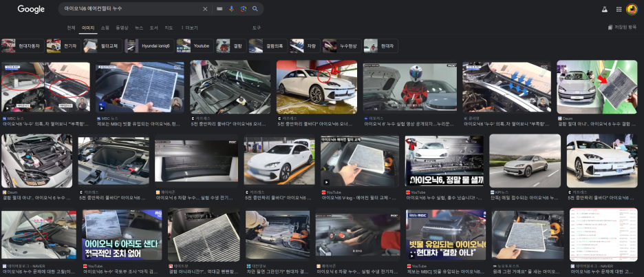The image size is (644, 277).
Task: Filter by the Hyundai ioniq6 chip
Action: coord(149,45)
